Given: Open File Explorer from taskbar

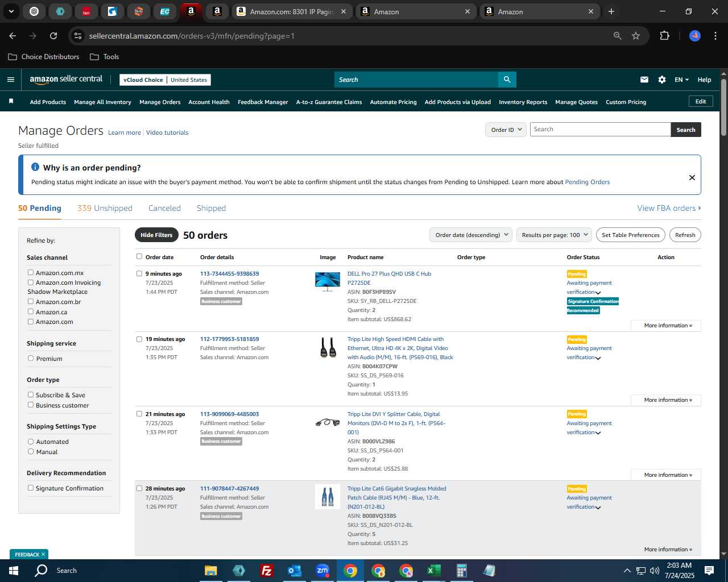Looking at the screenshot, I should point(211,571).
